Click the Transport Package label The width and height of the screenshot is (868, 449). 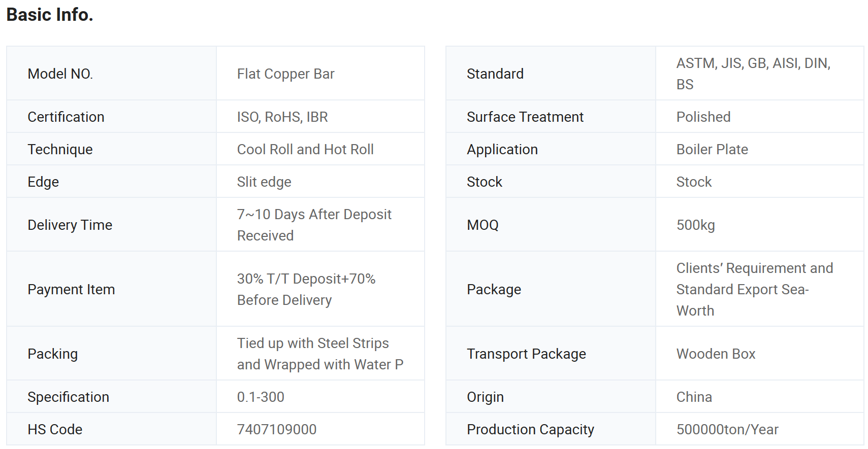(x=526, y=354)
